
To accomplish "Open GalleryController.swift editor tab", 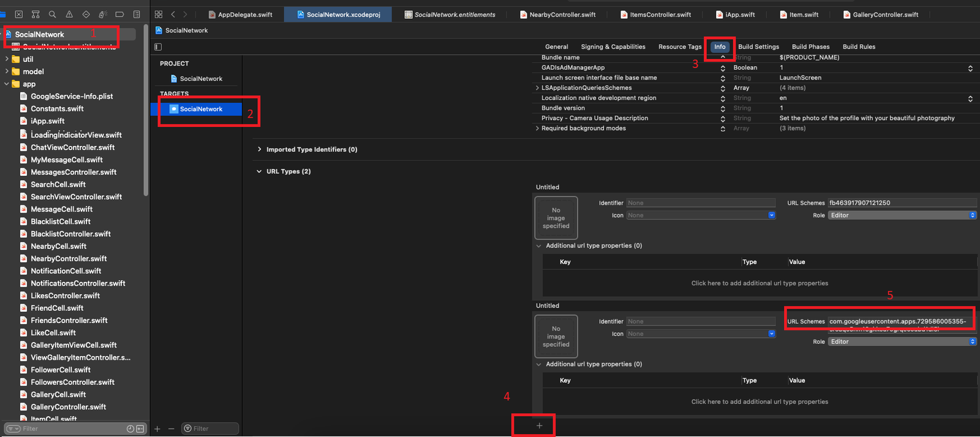I will pos(881,14).
